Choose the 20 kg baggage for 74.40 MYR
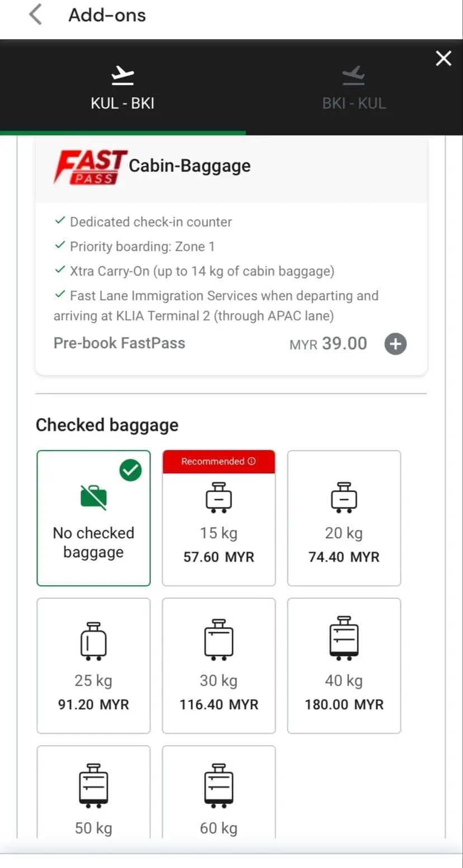Viewport: 463px width, 868px height. pyautogui.click(x=344, y=518)
